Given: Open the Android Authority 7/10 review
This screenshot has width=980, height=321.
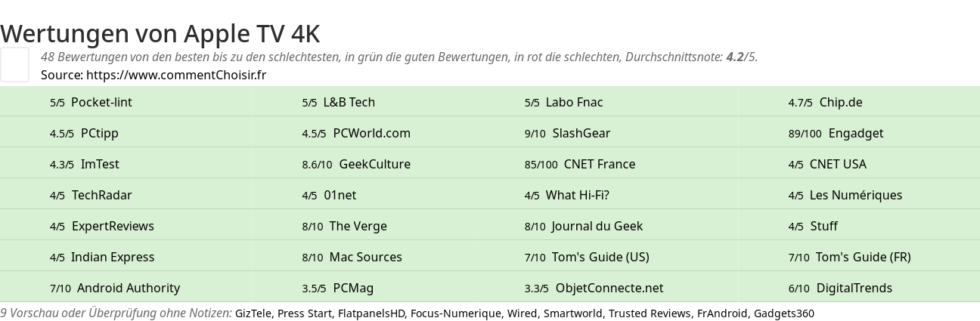Looking at the screenshot, I should 115,288.
